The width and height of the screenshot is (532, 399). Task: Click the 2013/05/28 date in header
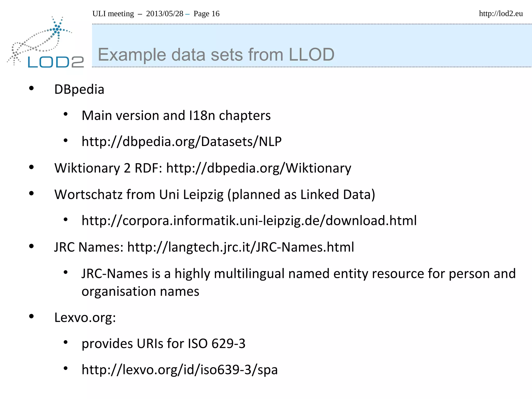tap(165, 14)
